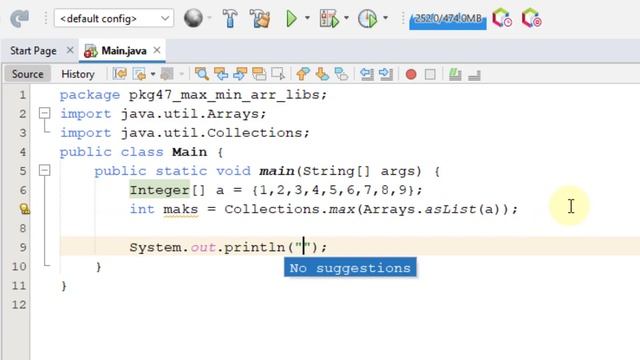
Task: Run the project with the green play icon
Action: pos(291,18)
